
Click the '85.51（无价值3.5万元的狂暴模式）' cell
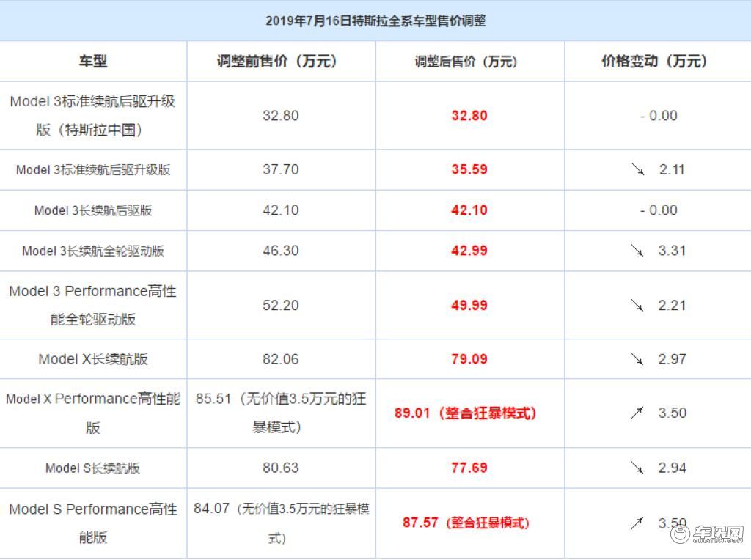point(281,413)
